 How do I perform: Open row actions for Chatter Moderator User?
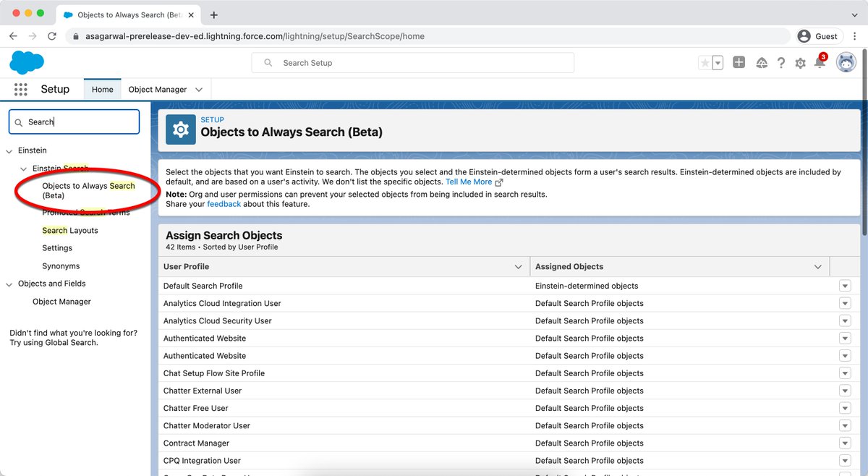[x=845, y=425]
